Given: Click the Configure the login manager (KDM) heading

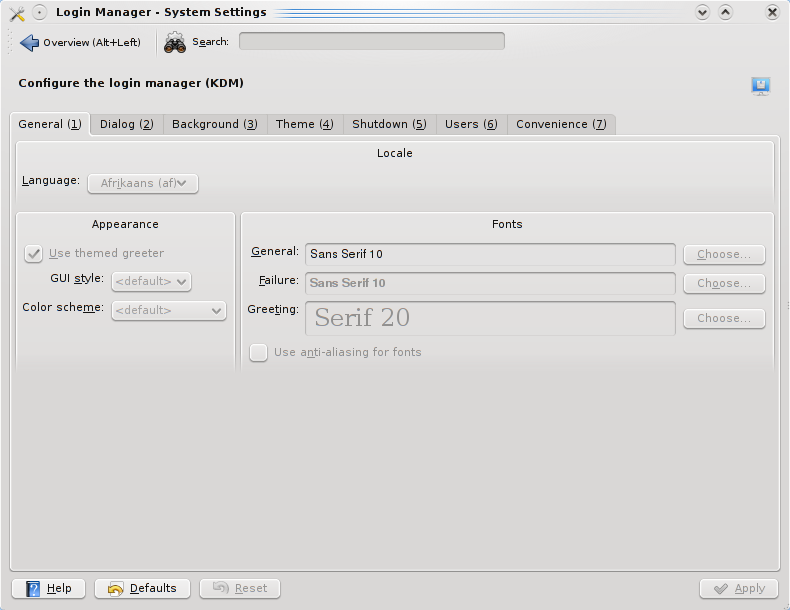Looking at the screenshot, I should (131, 83).
